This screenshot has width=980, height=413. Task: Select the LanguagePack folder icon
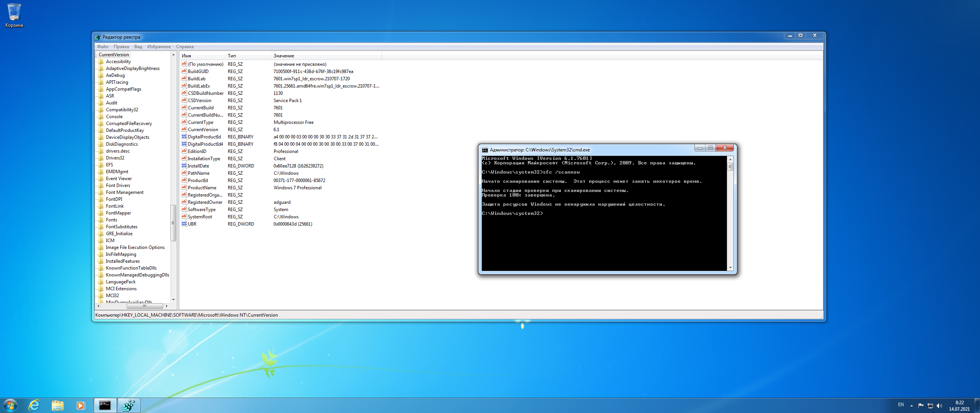point(101,282)
